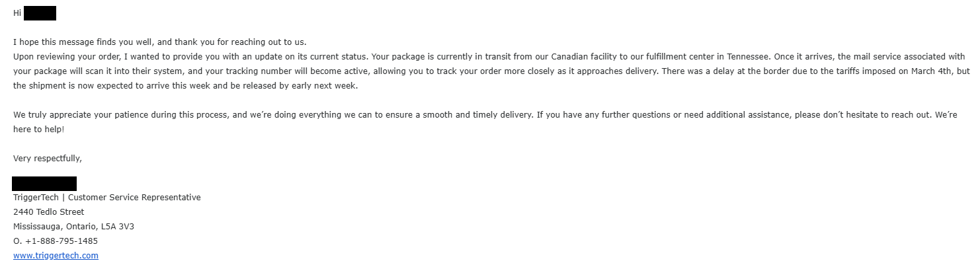
Task: Click the redacted sender name above signature
Action: click(44, 184)
